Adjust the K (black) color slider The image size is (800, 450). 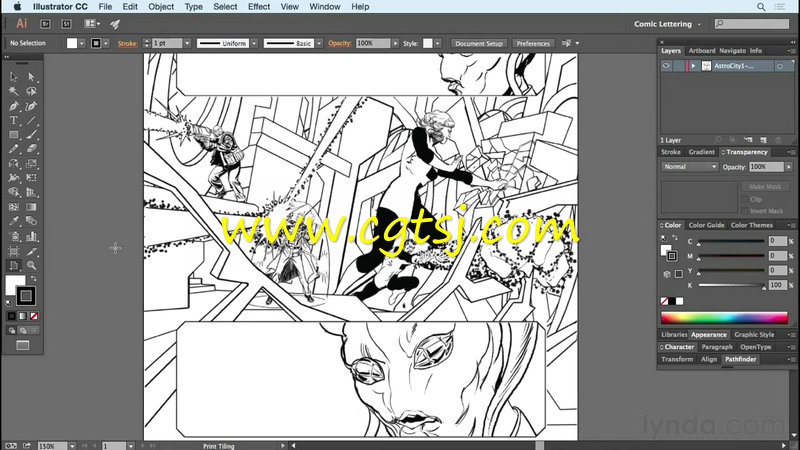[x=731, y=285]
